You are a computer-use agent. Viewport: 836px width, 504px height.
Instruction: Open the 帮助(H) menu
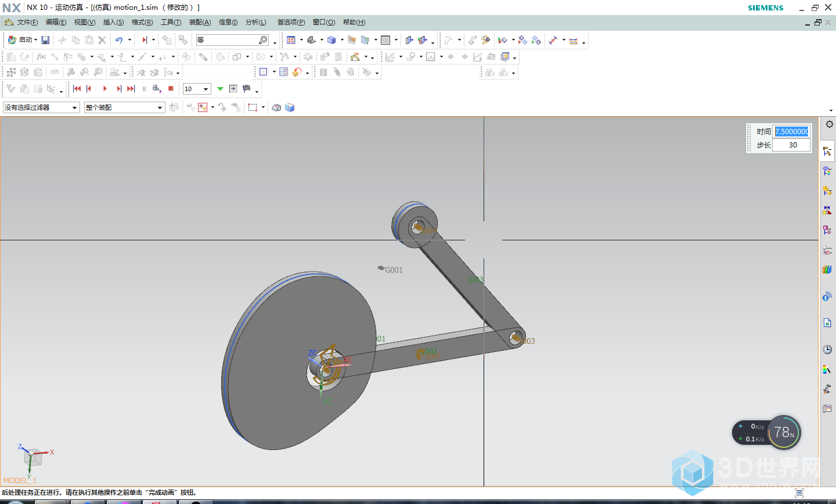coord(354,22)
